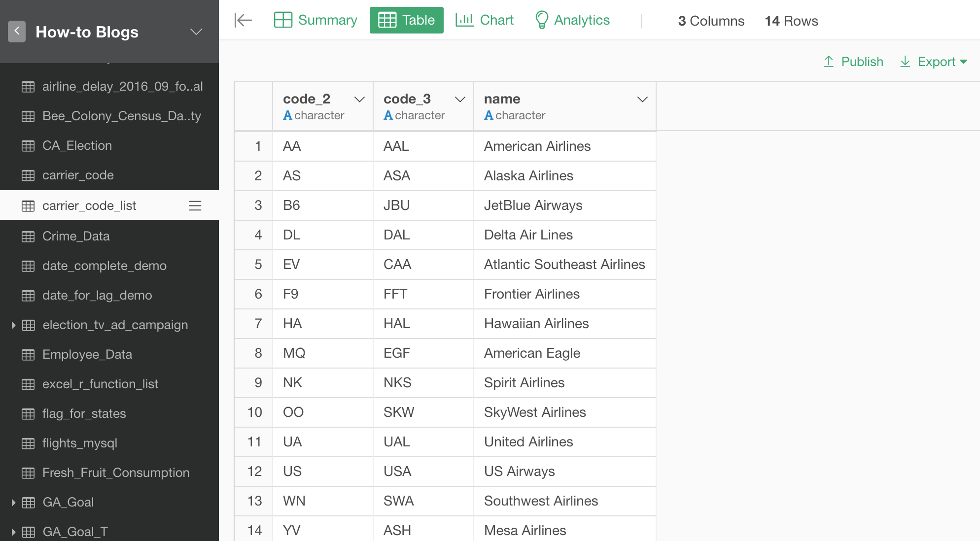Expand the GA_Goal data frame
Viewport: 980px width, 541px height.
click(13, 503)
